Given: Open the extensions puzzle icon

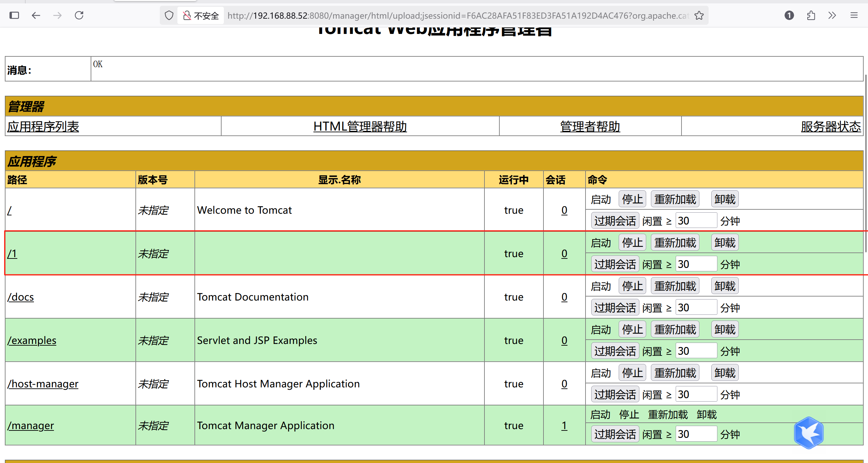Looking at the screenshot, I should click(x=811, y=15).
